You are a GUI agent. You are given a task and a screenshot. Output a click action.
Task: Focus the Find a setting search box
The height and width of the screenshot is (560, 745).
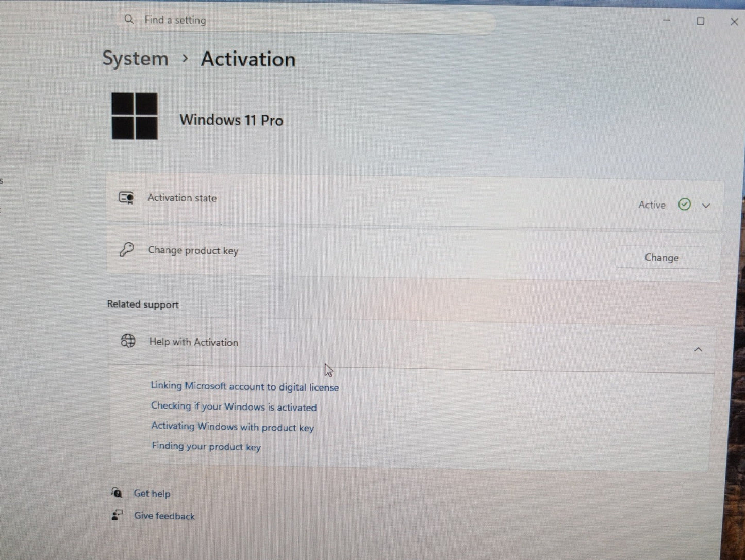306,21
